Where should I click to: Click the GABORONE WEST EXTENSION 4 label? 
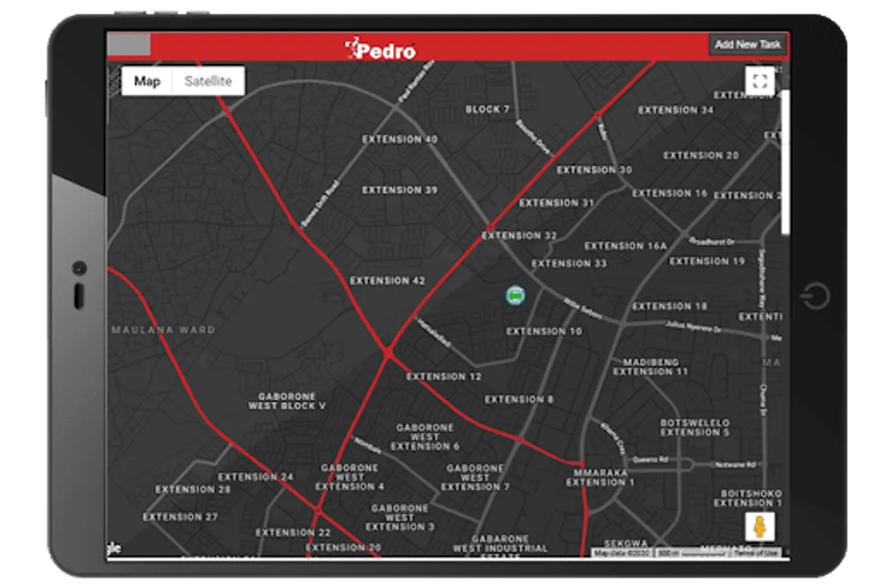click(x=350, y=478)
